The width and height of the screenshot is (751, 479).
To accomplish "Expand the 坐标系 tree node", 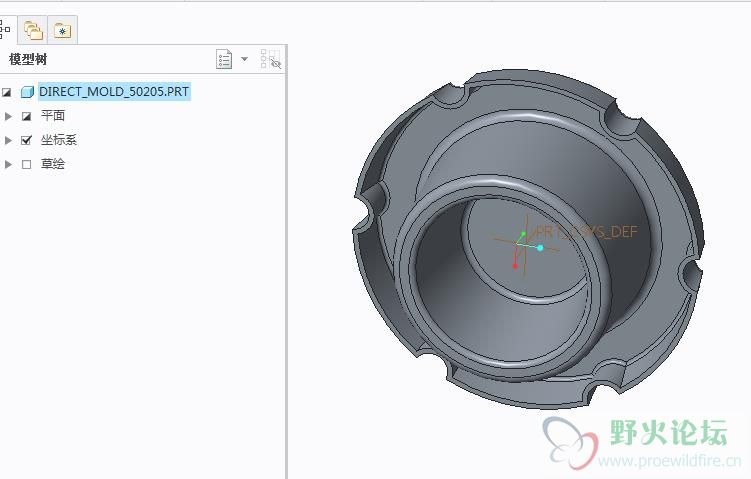I will pyautogui.click(x=8, y=140).
